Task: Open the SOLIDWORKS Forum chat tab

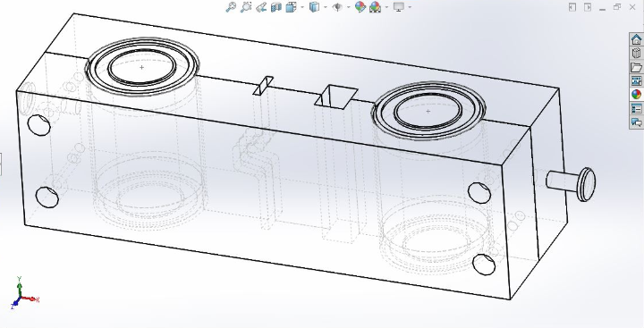Action: tap(636, 122)
